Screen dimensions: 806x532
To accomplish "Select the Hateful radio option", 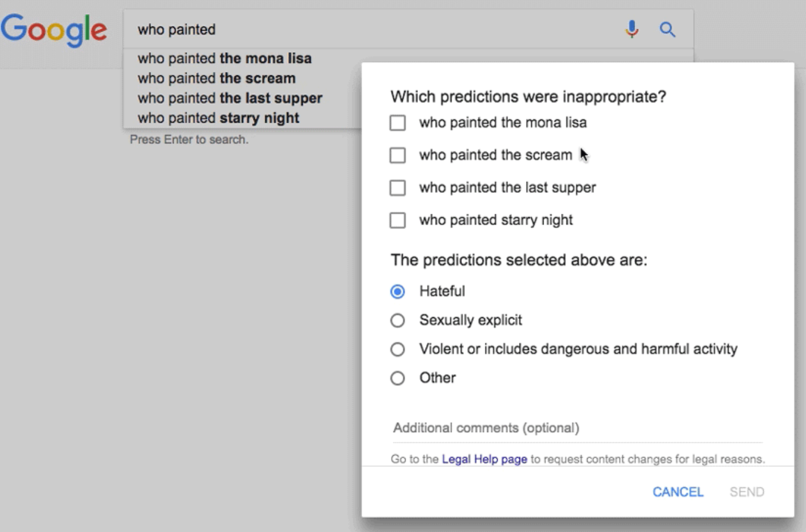I will click(398, 291).
